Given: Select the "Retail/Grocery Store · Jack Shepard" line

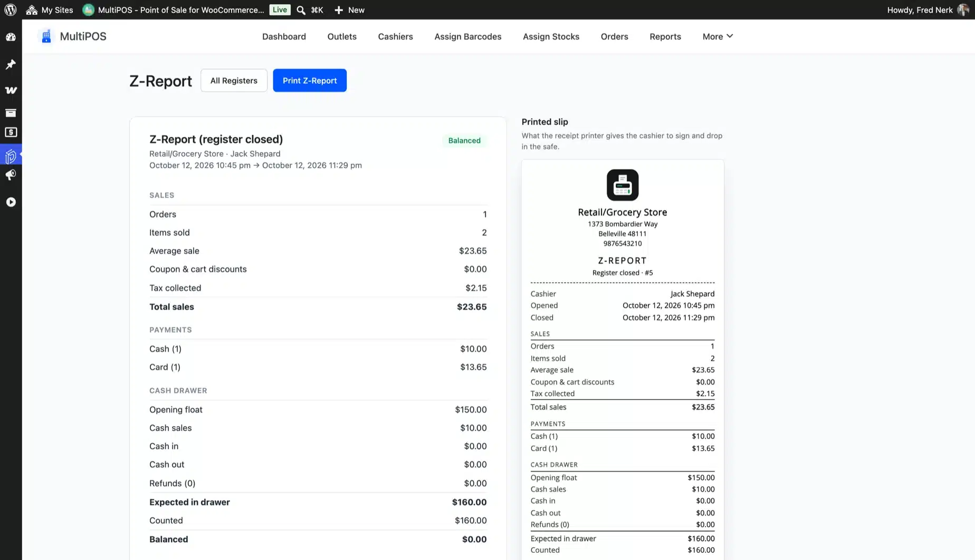Looking at the screenshot, I should pos(215,153).
